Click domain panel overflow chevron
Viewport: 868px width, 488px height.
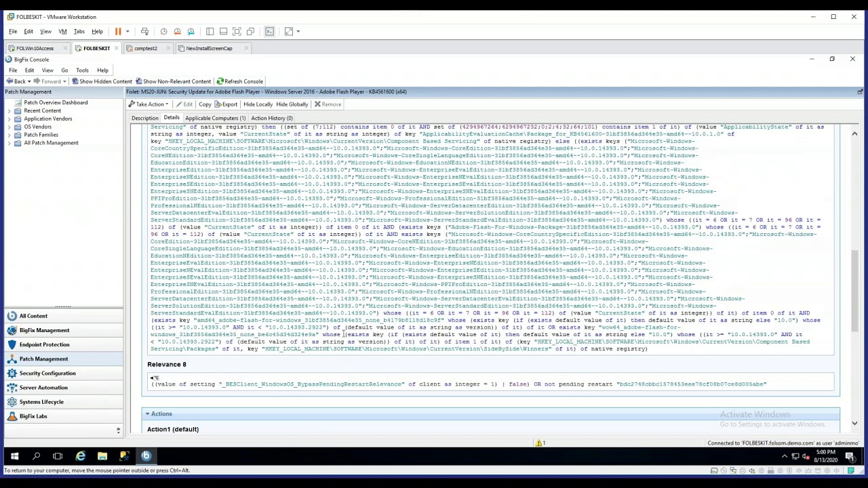118,430
